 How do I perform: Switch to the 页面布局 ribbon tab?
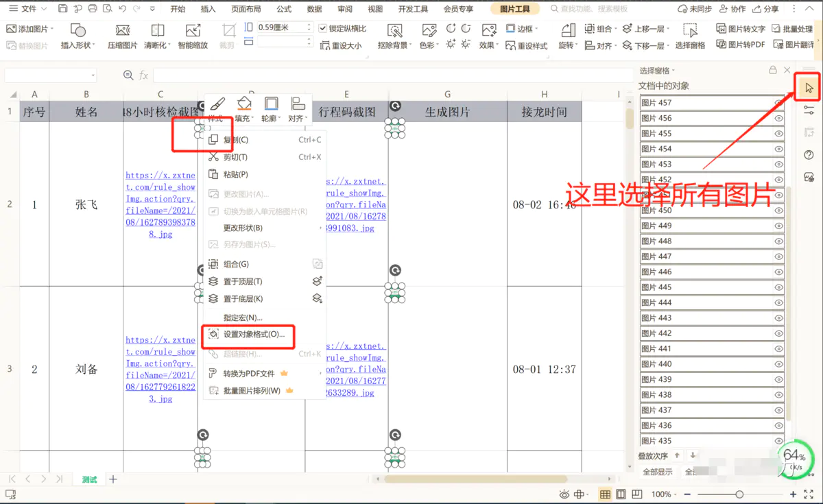(246, 9)
